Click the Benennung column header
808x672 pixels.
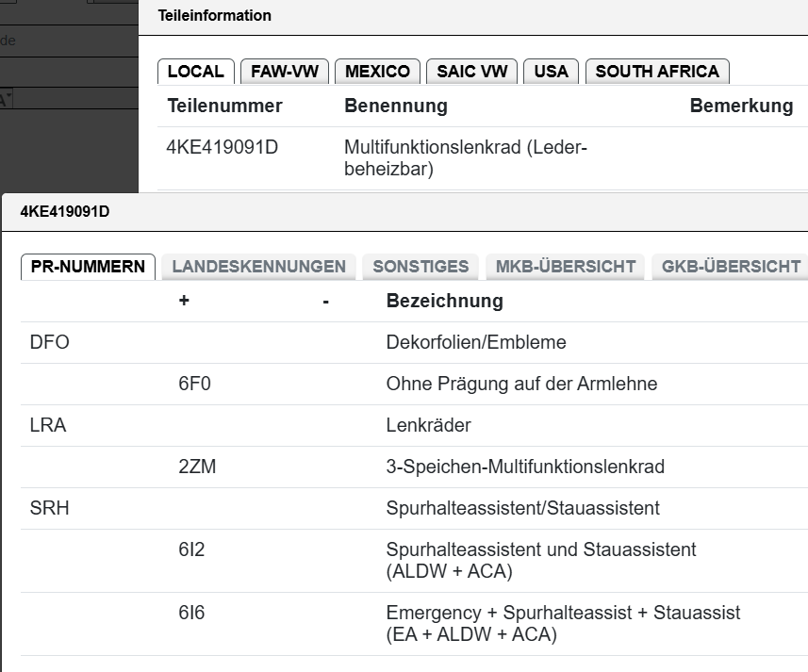click(x=396, y=106)
